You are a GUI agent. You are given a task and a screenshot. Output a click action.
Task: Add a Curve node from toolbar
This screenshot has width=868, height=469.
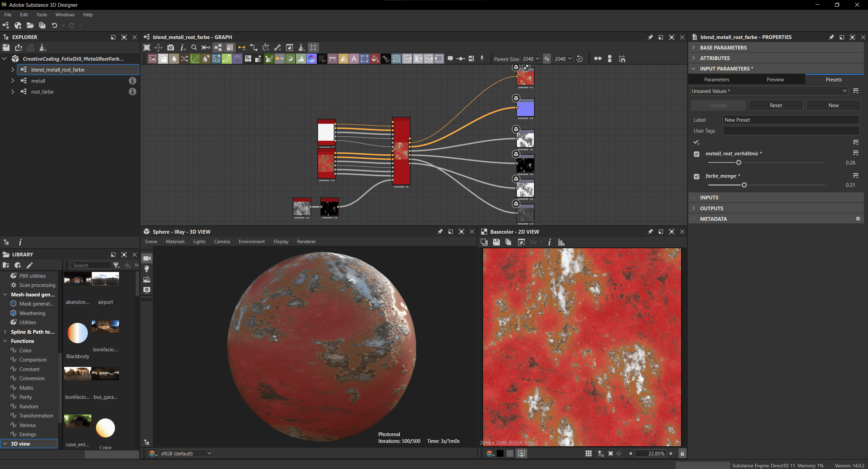click(195, 59)
